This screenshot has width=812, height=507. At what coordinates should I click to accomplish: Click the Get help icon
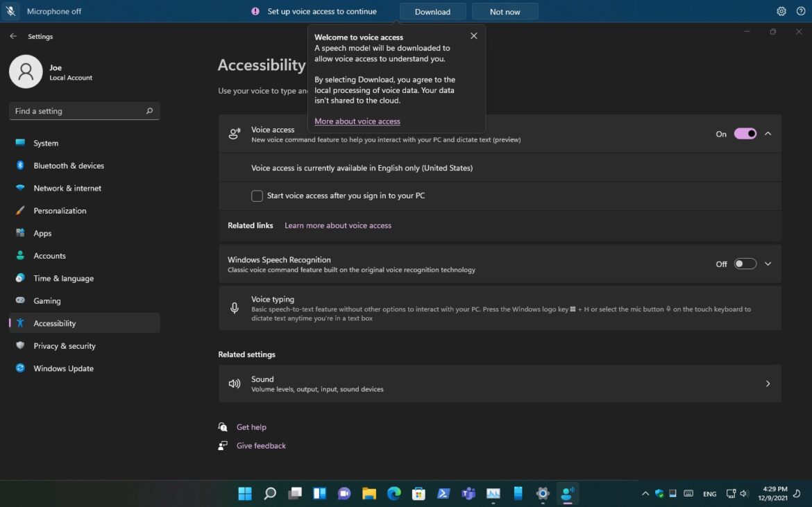pos(223,427)
